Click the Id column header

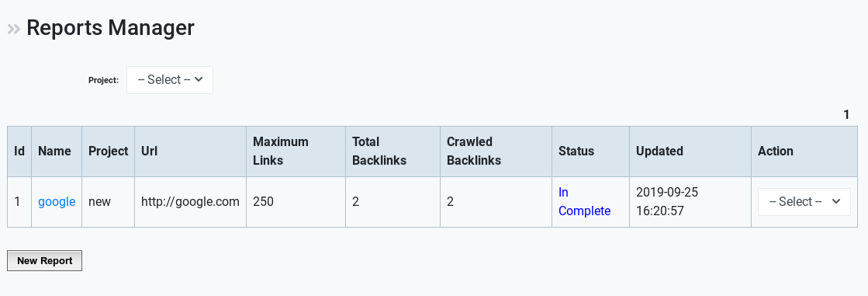[19, 151]
